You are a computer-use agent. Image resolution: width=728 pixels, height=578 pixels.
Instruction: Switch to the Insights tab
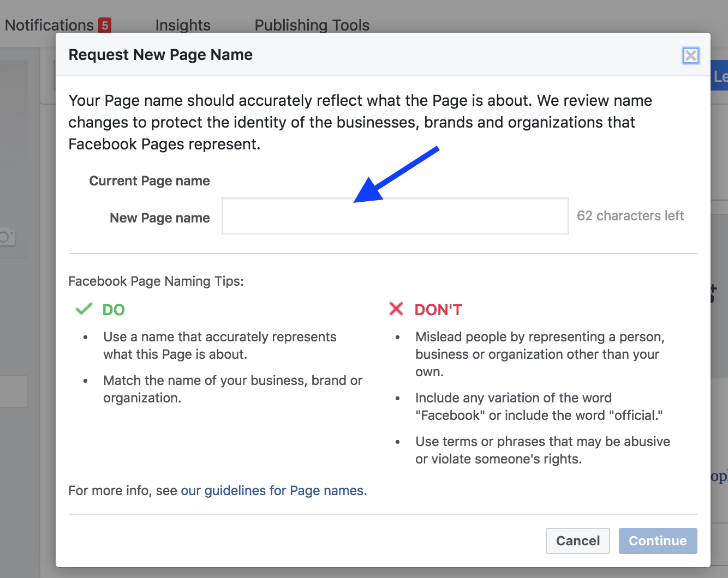[183, 25]
